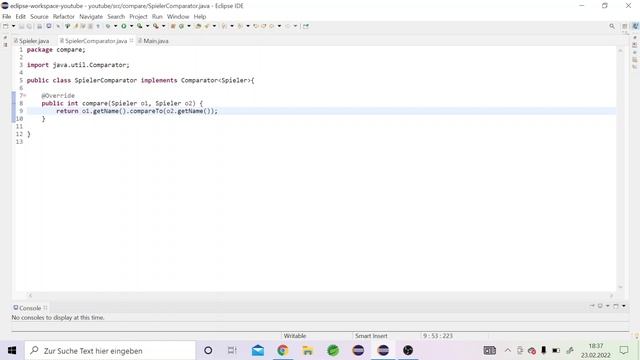Expand the New wizard dropdown arrow
This screenshot has width=640, height=360.
click(x=13, y=26)
